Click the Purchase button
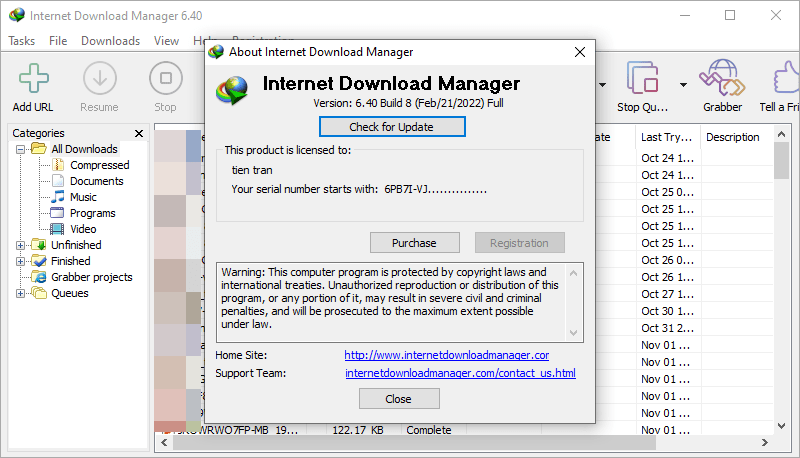Viewport: 800px width, 458px height. click(x=414, y=243)
